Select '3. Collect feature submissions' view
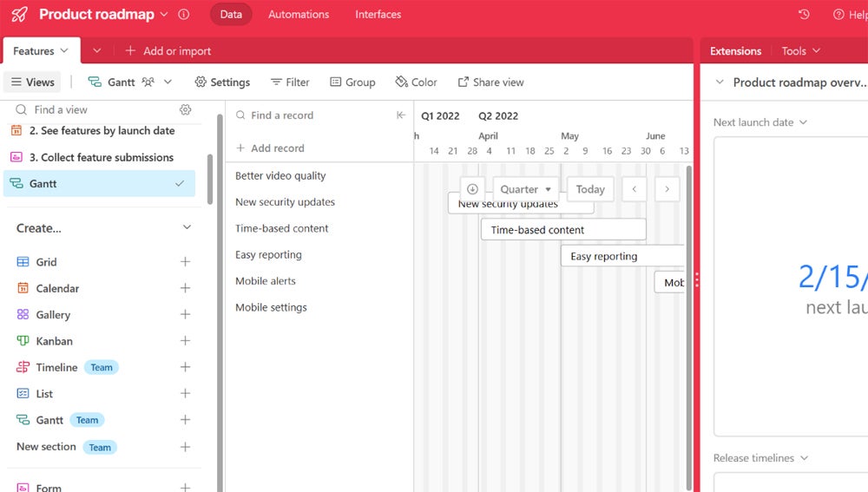Image resolution: width=868 pixels, height=492 pixels. point(100,157)
